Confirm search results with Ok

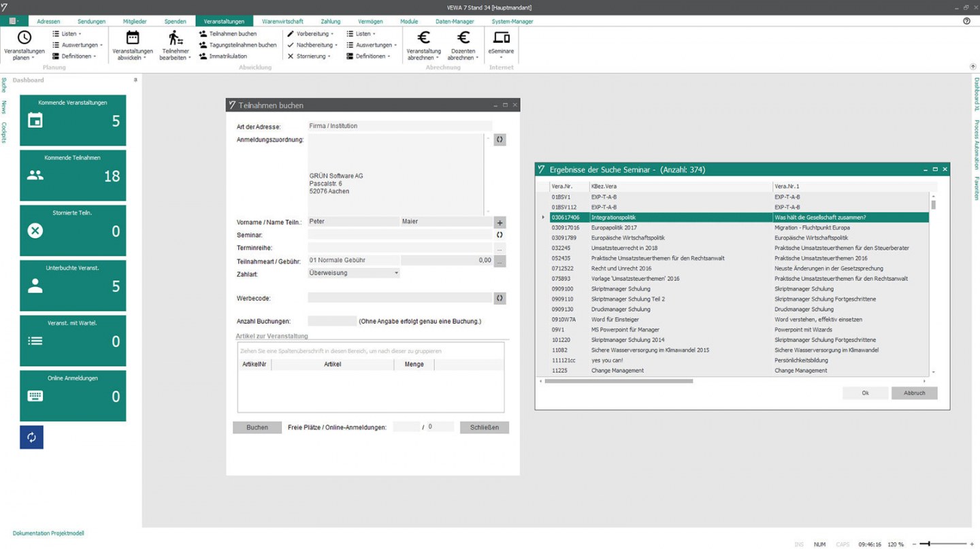pos(865,393)
